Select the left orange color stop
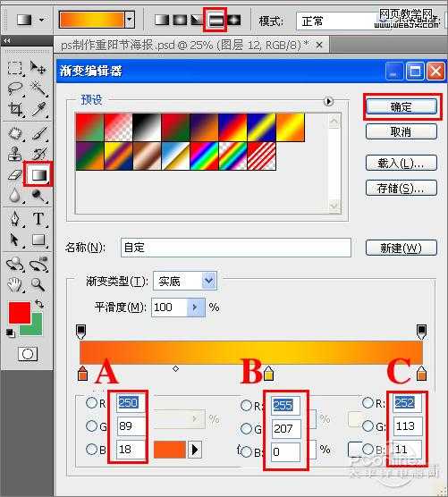448x497 pixels. pos(82,373)
